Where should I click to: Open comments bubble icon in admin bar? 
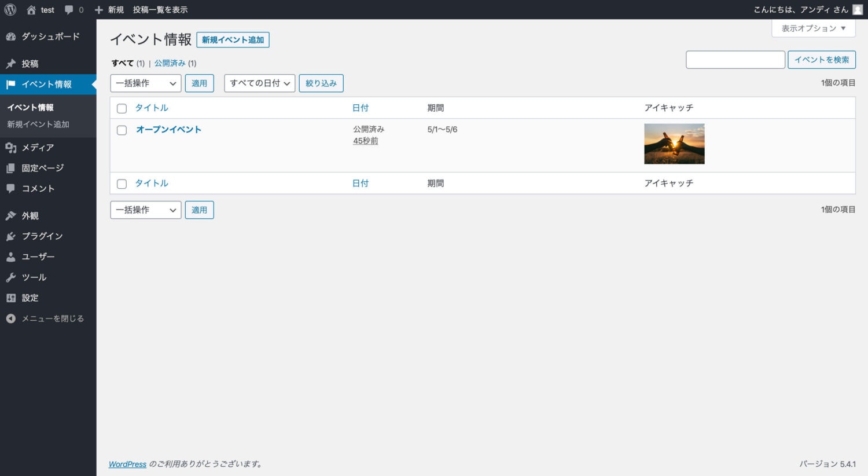69,10
